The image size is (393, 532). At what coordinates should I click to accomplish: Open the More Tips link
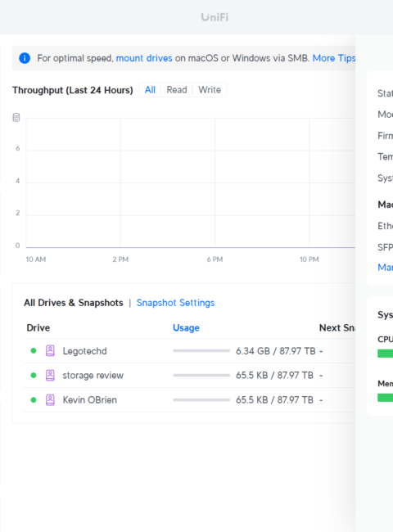coord(334,58)
